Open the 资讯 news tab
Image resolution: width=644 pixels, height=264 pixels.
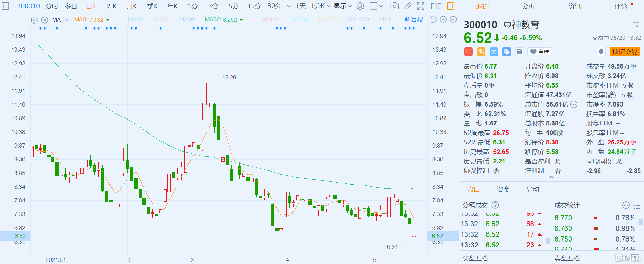pyautogui.click(x=575, y=6)
